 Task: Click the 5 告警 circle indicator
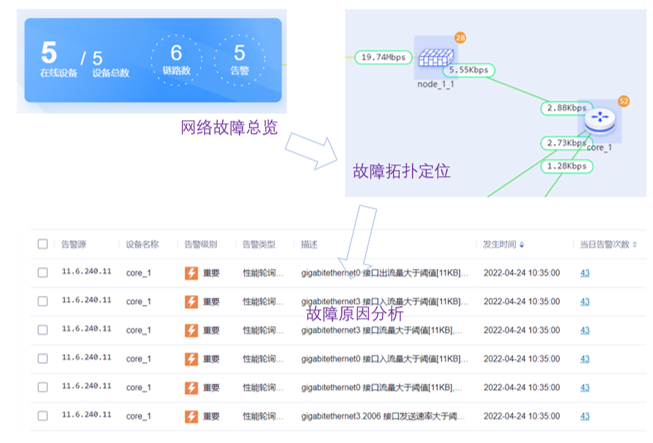[239, 60]
